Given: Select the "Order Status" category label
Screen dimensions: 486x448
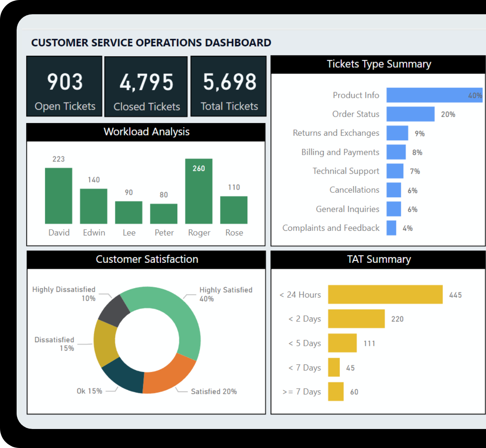Looking at the screenshot, I should (x=356, y=114).
